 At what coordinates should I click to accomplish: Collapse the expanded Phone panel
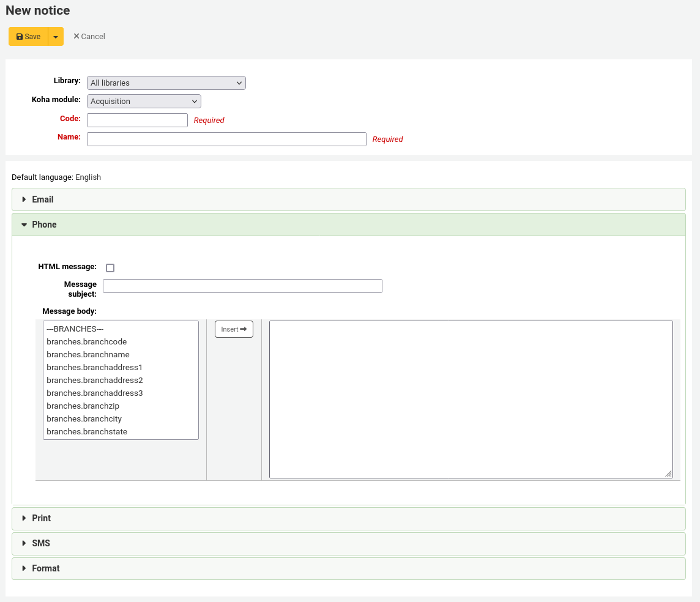44,224
